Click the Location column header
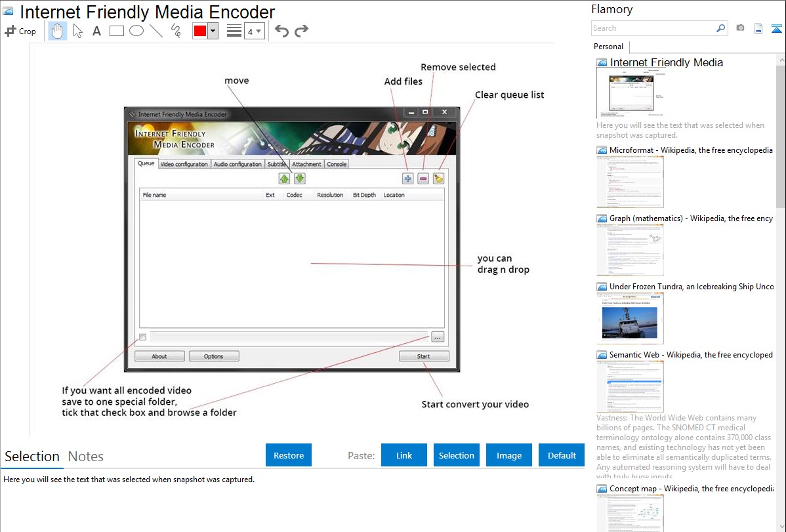This screenshot has height=532, width=786. coord(412,195)
